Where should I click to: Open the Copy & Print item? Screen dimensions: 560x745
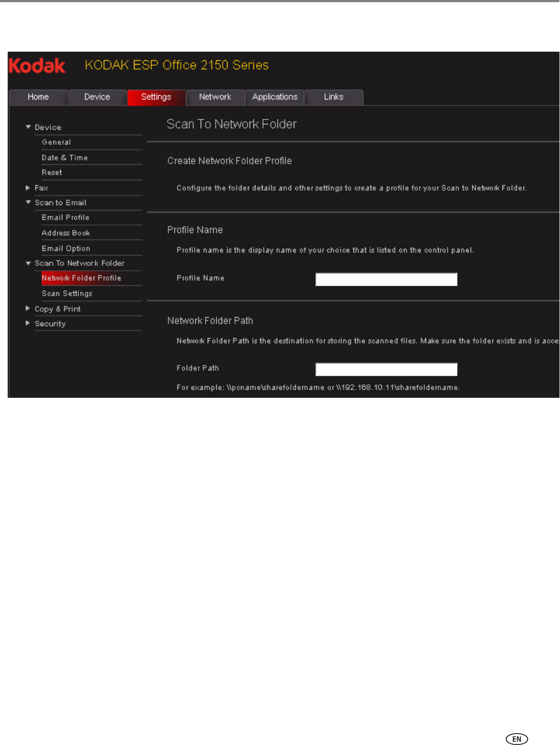click(x=58, y=309)
